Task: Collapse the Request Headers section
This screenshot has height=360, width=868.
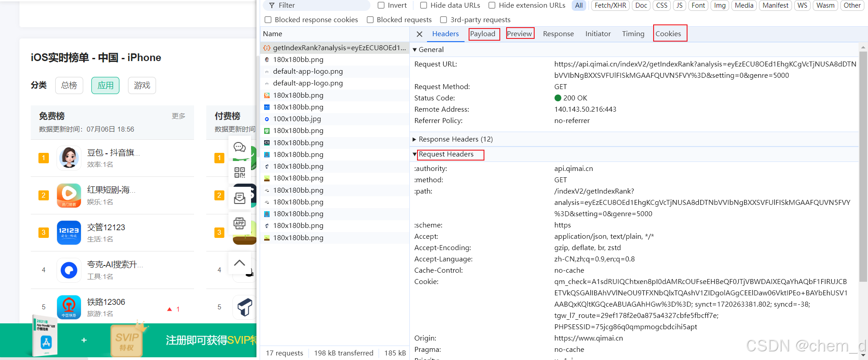Action: [x=415, y=154]
